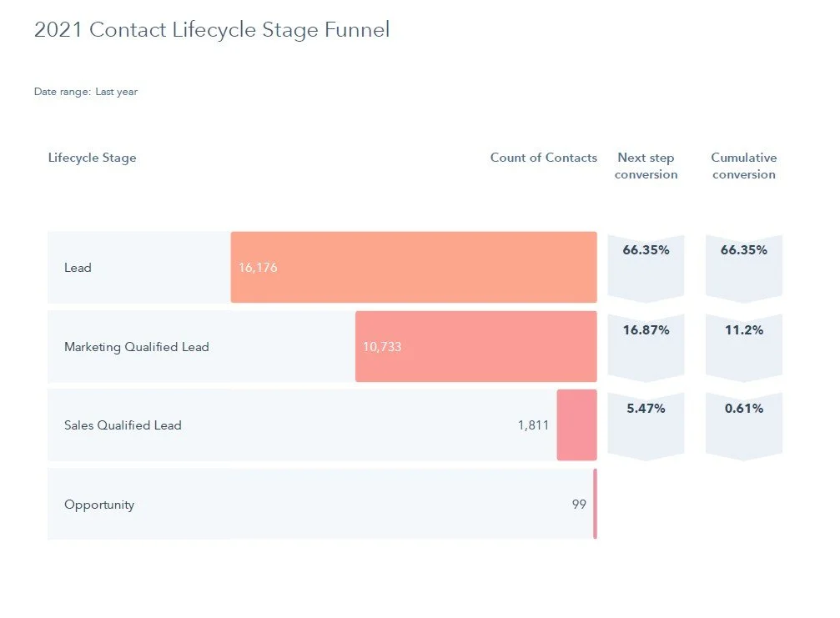Screen dimensions: 840x618
Task: Click the 11.2% cumulative conversion badge
Action: 743,344
